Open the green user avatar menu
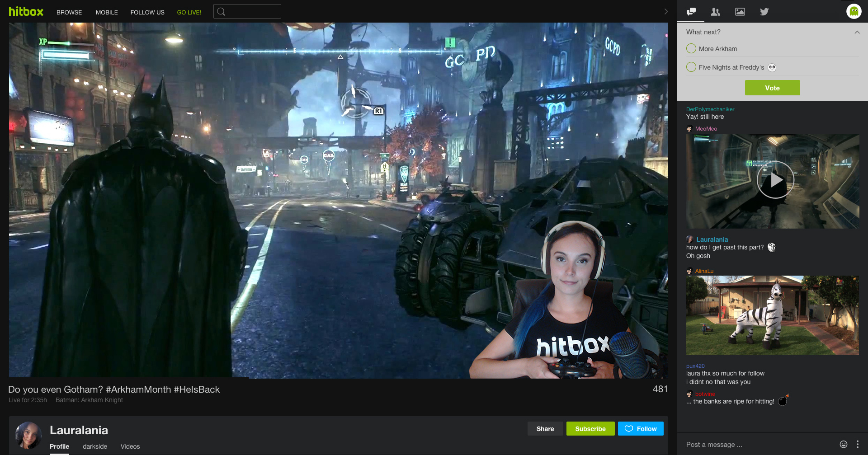 point(854,11)
